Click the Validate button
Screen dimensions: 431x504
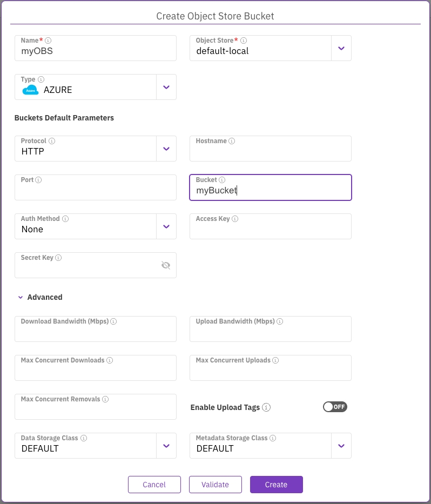tap(215, 485)
